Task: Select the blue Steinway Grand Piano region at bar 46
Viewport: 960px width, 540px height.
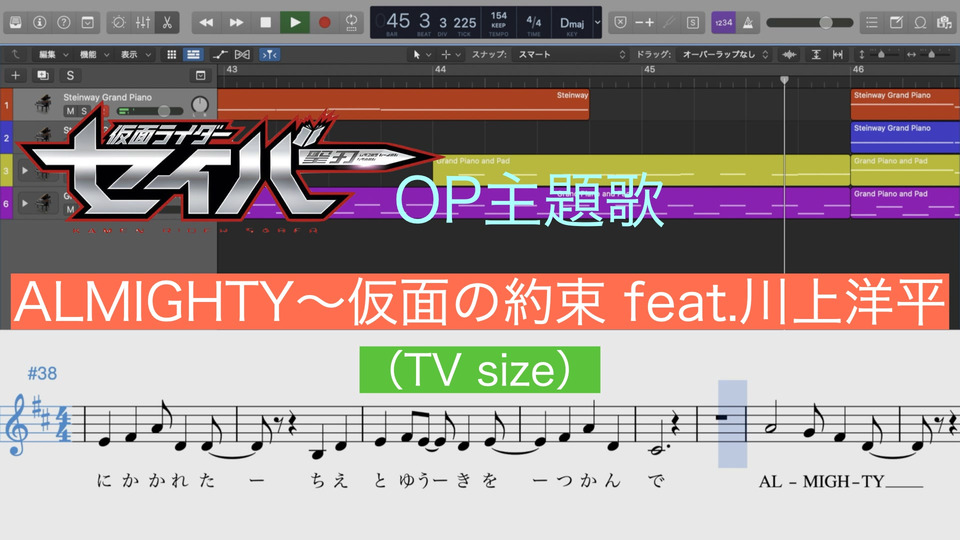Action: click(905, 137)
